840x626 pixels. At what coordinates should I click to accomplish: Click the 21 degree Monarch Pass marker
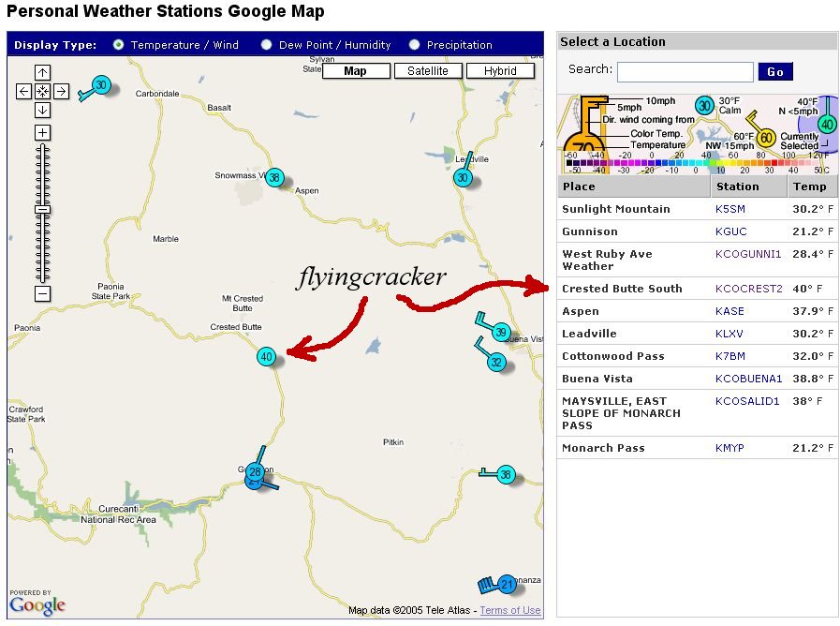[507, 584]
